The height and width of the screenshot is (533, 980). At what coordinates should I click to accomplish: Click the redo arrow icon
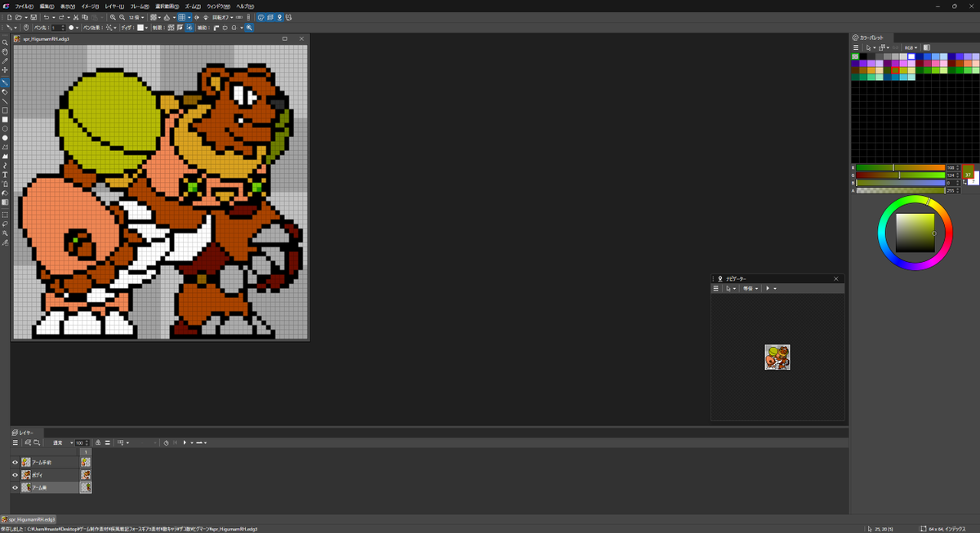pos(61,17)
